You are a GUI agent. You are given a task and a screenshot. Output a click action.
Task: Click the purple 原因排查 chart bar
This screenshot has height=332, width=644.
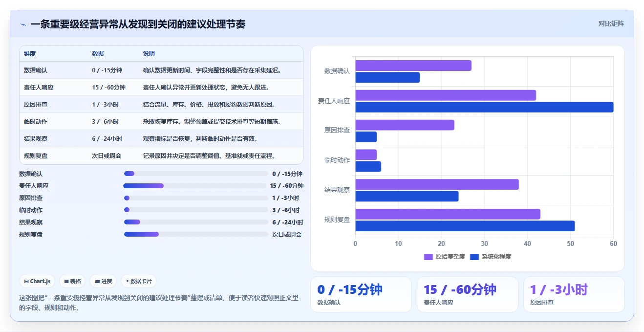click(x=405, y=125)
